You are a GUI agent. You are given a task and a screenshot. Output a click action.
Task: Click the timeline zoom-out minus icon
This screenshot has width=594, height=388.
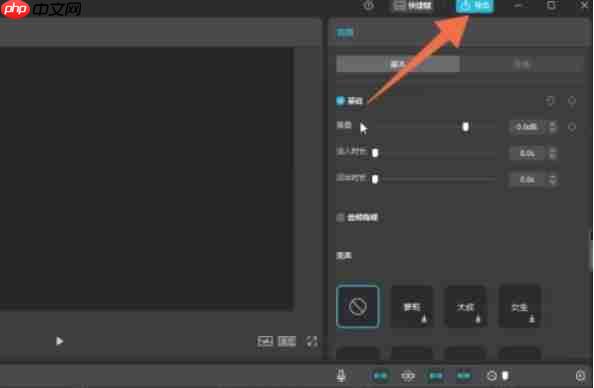pos(491,376)
